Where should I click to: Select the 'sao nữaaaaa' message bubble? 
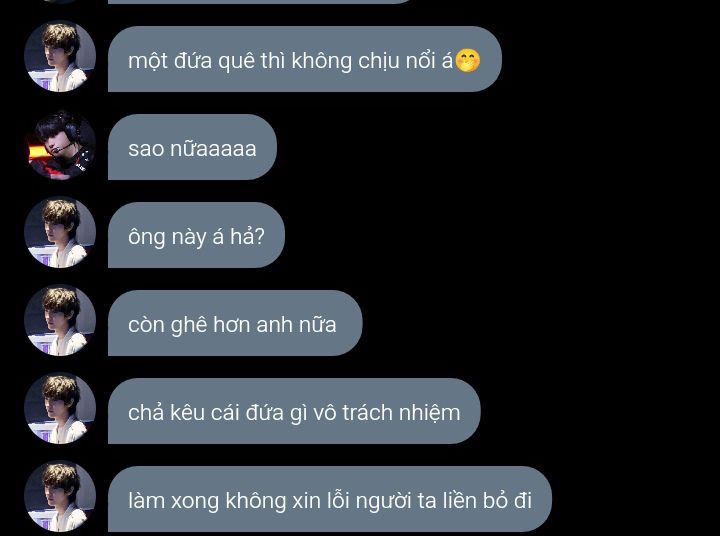point(192,147)
